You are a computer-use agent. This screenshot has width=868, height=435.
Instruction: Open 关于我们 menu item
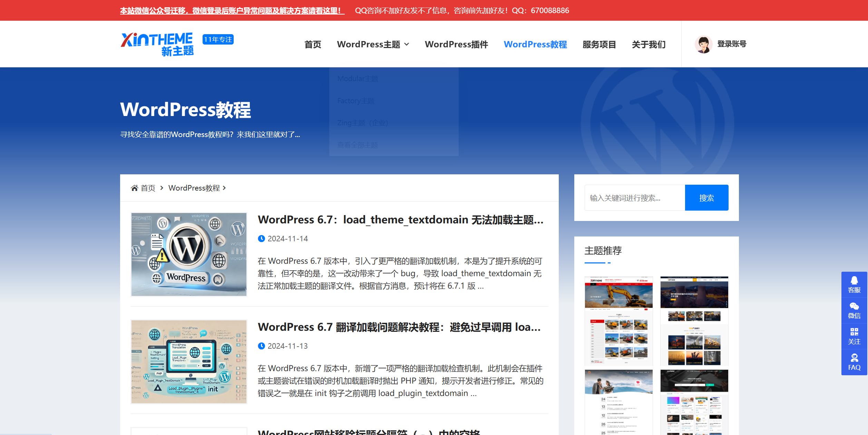[x=648, y=44]
